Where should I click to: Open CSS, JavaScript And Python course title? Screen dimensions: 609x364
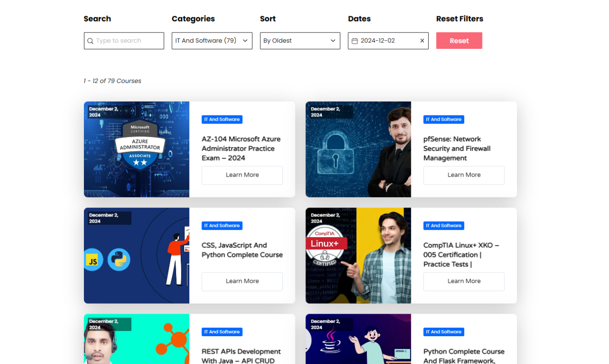pos(242,250)
